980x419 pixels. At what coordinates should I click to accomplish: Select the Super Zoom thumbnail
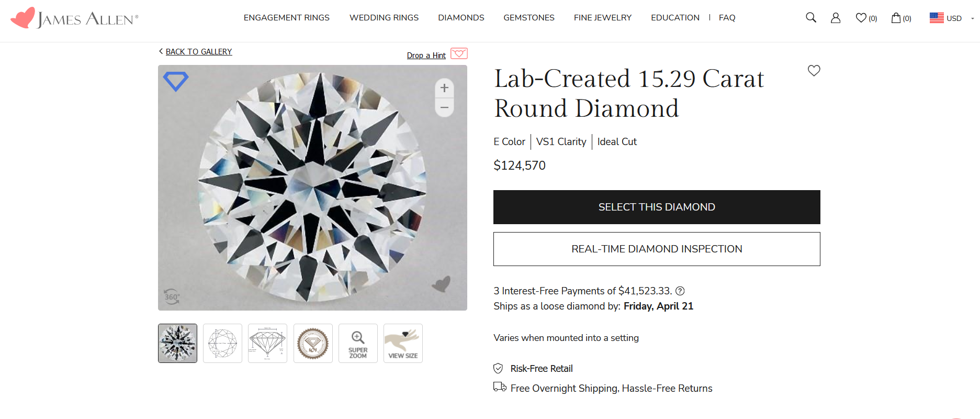pos(358,344)
